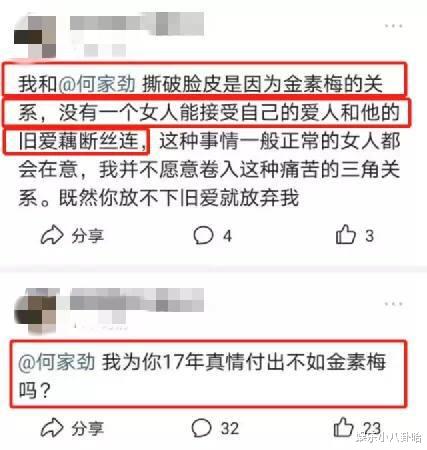Tap the 分享 label under second post
The width and height of the screenshot is (427, 450).
[88, 428]
